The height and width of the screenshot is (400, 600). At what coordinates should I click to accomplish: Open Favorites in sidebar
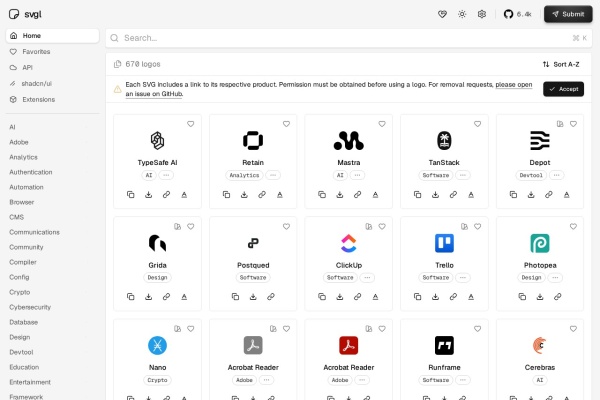pos(52,52)
